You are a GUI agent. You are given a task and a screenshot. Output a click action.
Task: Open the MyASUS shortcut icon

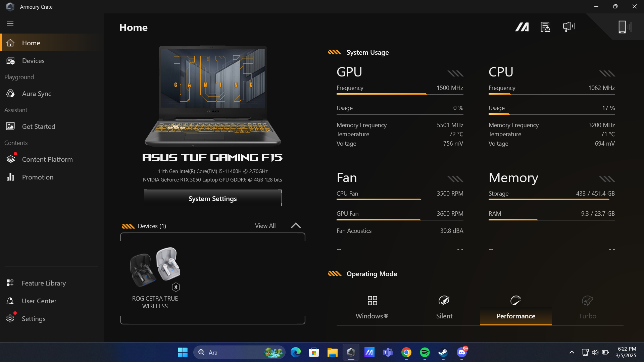coord(522,27)
